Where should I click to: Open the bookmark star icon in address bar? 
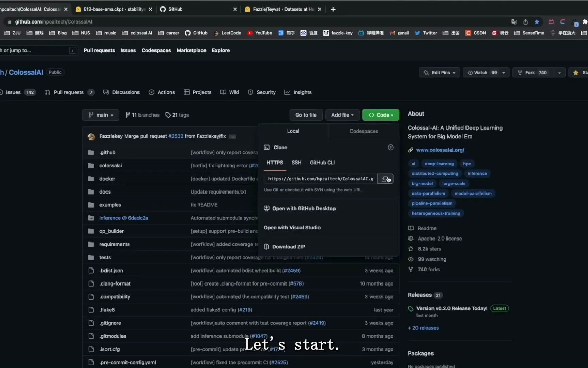pyautogui.click(x=537, y=22)
